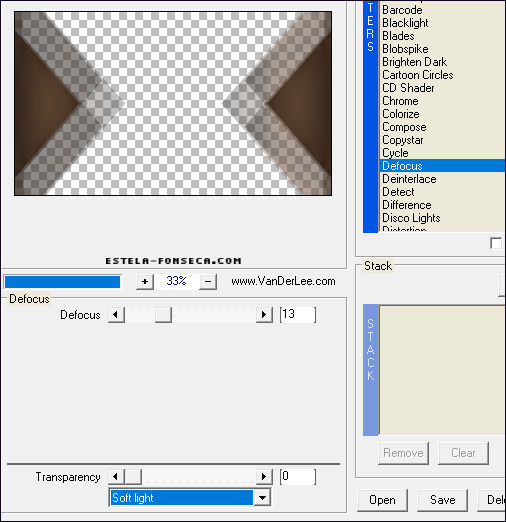Toggle the checkbox below the filter list
The height and width of the screenshot is (522, 506).
496,243
